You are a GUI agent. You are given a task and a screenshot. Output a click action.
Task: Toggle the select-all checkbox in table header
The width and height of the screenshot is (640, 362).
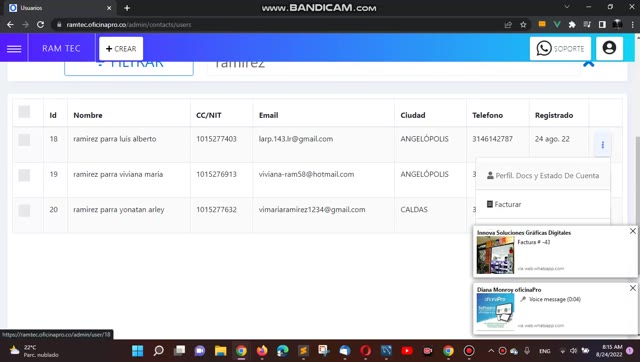tap(24, 111)
